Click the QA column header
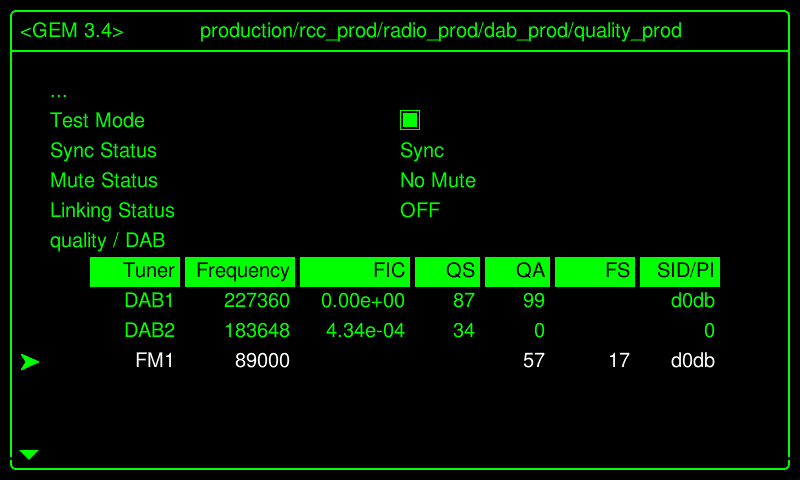800x480 pixels. [517, 271]
